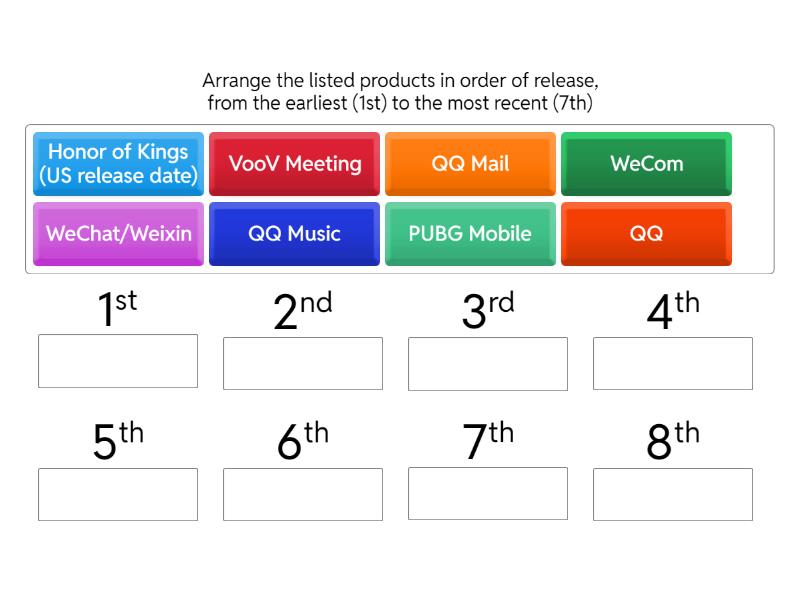Image resolution: width=800 pixels, height=600 pixels.
Task: Pick the VooV Meeting card
Action: click(x=294, y=164)
